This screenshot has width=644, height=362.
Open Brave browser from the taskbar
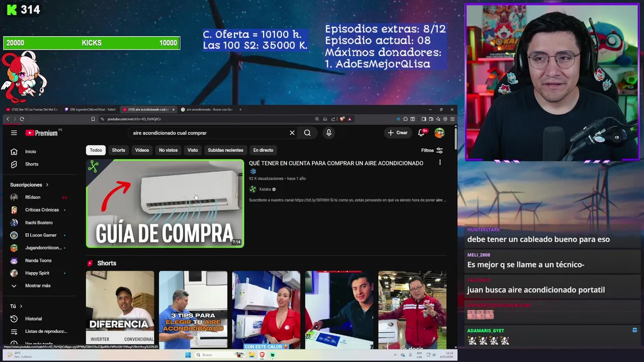[262, 354]
